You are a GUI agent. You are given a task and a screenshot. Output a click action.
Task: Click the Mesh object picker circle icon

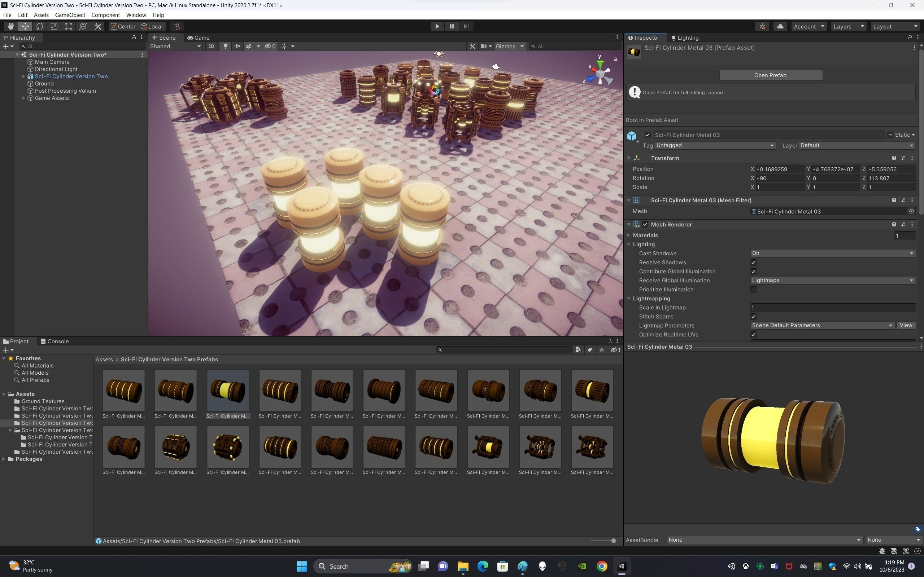click(911, 211)
